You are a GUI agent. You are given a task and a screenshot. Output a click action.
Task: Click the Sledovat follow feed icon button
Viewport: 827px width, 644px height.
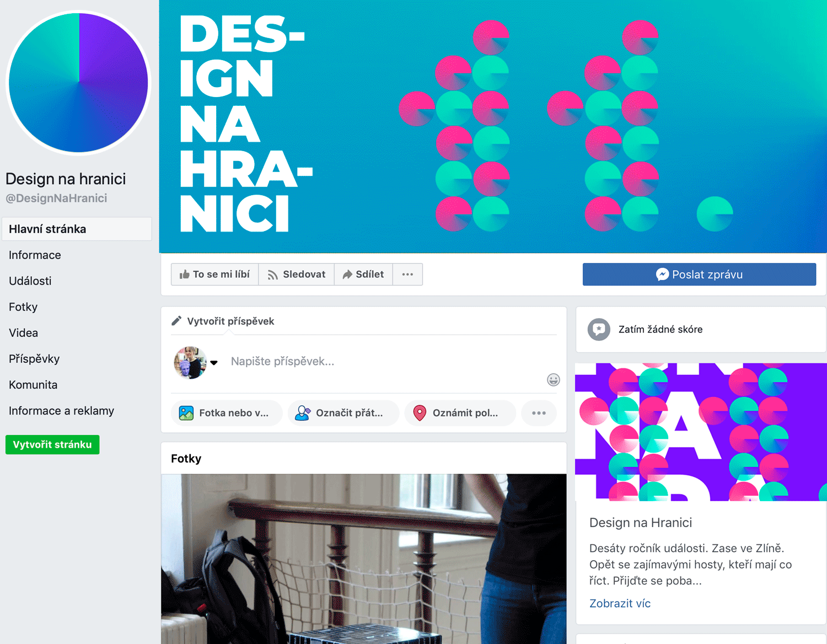pos(296,274)
